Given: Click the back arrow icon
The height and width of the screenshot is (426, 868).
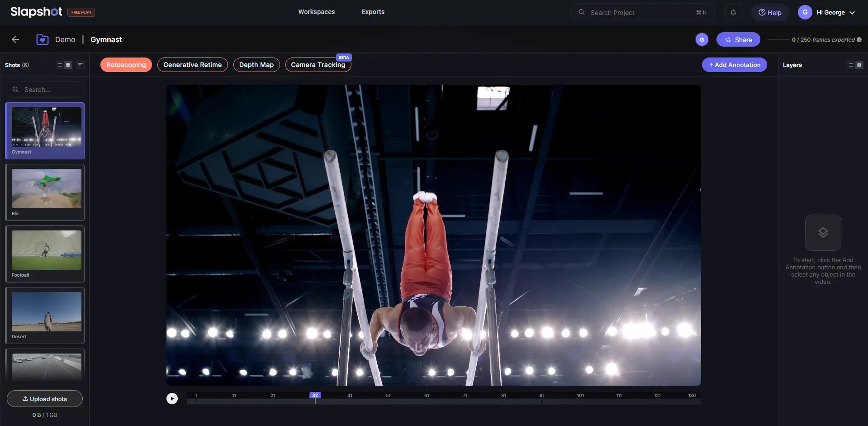Looking at the screenshot, I should (15, 39).
